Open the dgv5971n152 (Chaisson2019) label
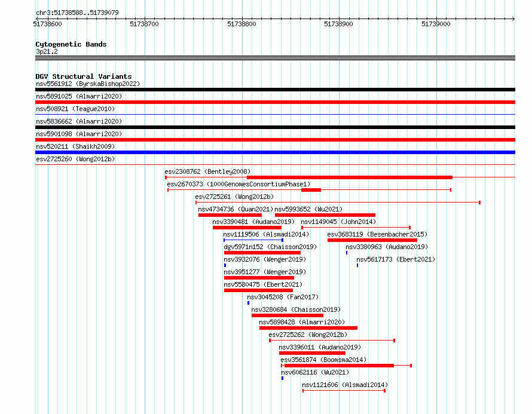The width and height of the screenshot is (532, 414). tap(270, 247)
